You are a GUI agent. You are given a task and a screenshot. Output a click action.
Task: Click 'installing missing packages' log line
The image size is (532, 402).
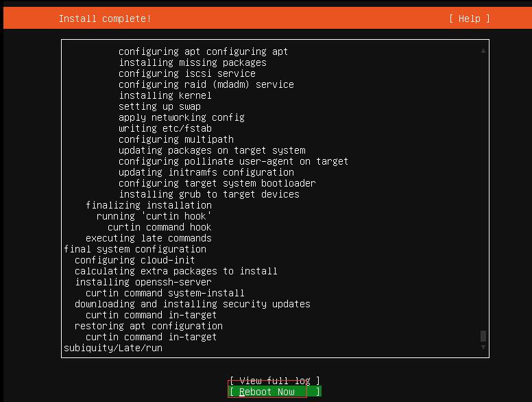tap(193, 62)
